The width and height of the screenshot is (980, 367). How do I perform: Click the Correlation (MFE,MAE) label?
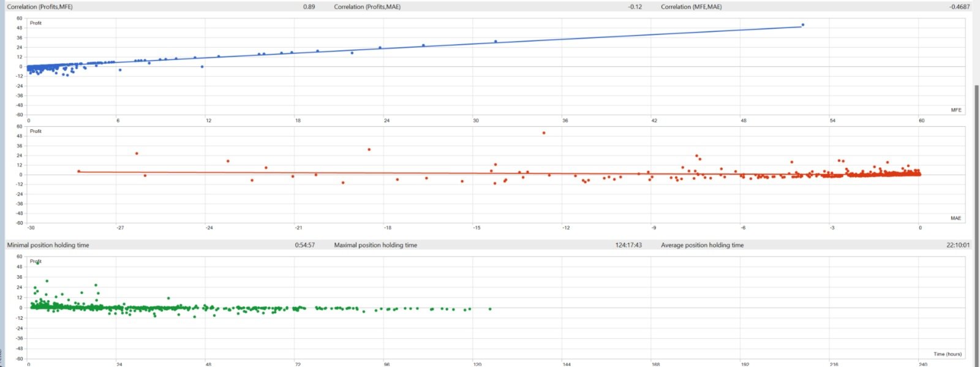(x=692, y=7)
